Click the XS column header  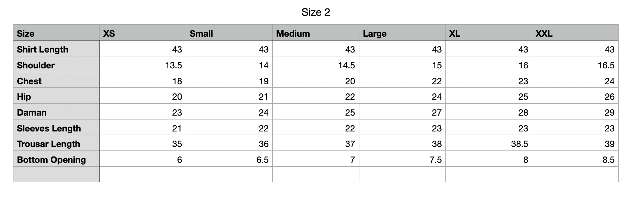(x=143, y=32)
